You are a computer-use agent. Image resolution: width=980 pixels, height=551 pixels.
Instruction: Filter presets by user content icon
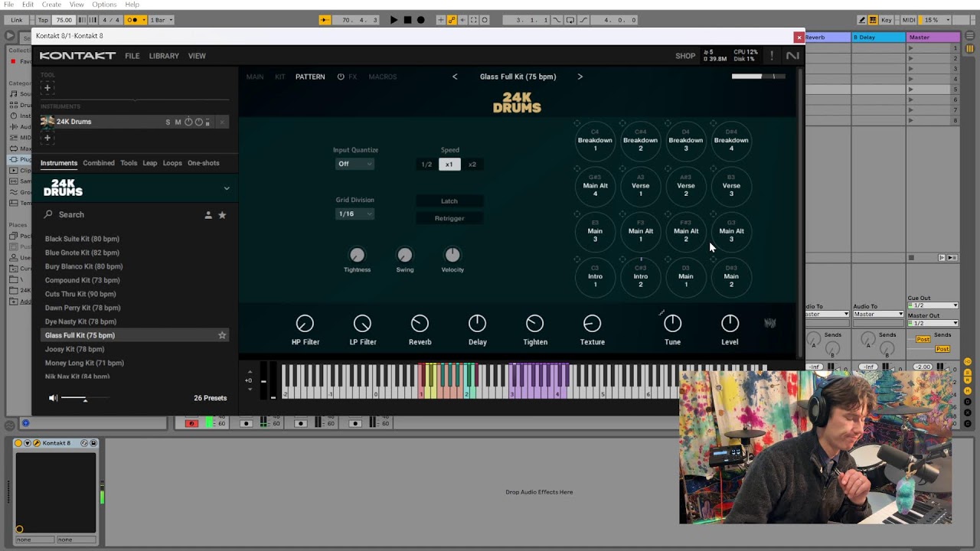pyautogui.click(x=207, y=215)
